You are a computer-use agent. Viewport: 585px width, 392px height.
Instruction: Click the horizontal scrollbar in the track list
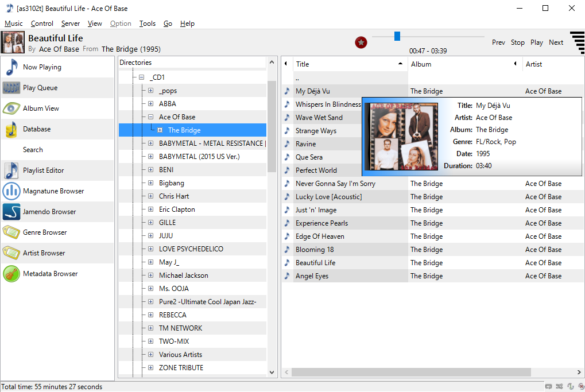pyautogui.click(x=411, y=372)
